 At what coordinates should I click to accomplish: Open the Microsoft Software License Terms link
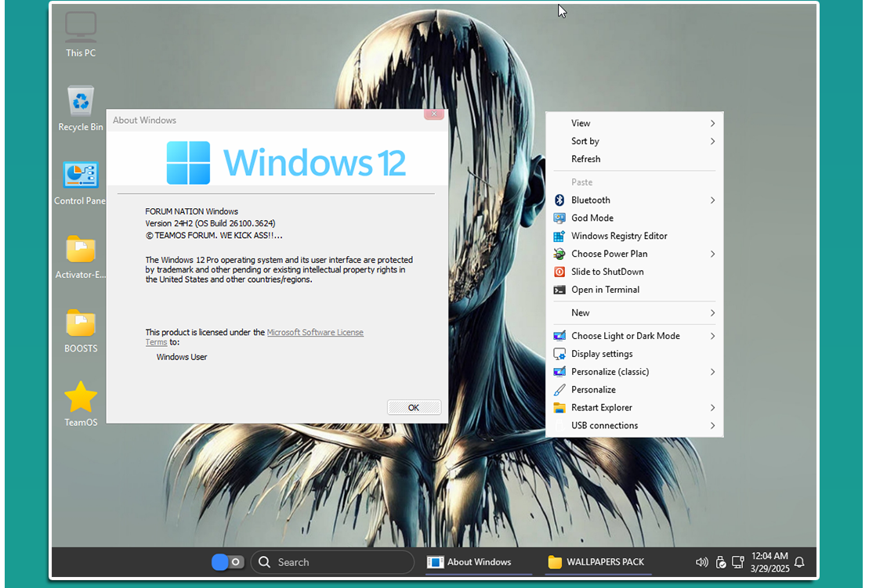coord(315,333)
